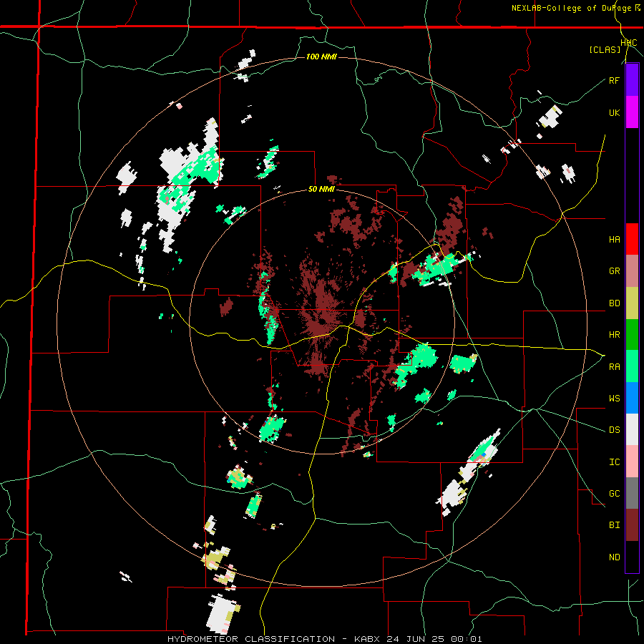
Task: Click the 'HA' legend label
Action: (614, 239)
